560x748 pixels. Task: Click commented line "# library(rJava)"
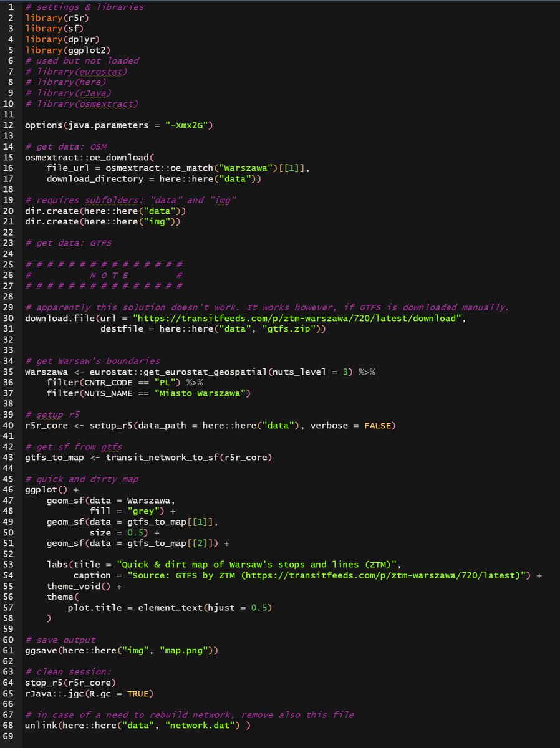pos(68,93)
